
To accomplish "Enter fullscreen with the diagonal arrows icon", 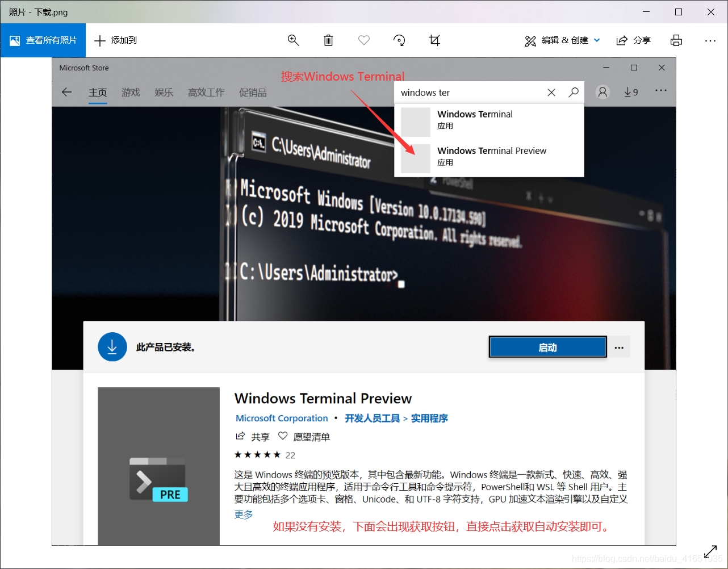I will coord(710,551).
